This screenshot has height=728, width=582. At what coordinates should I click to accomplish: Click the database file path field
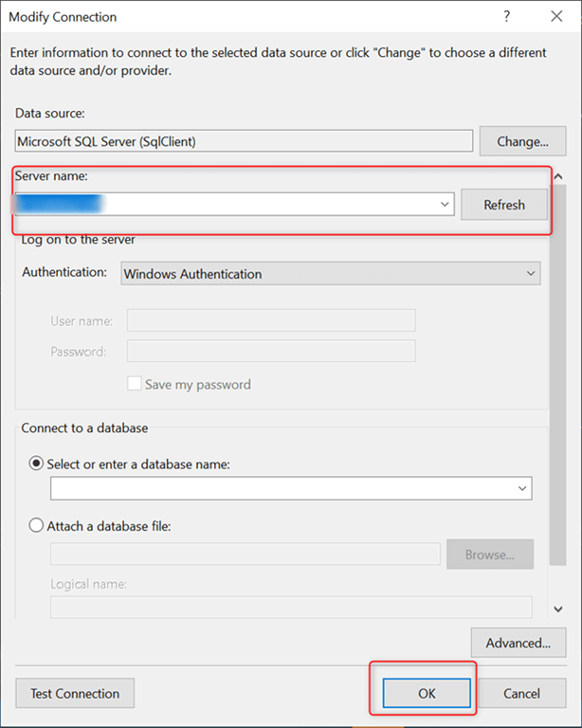[245, 555]
